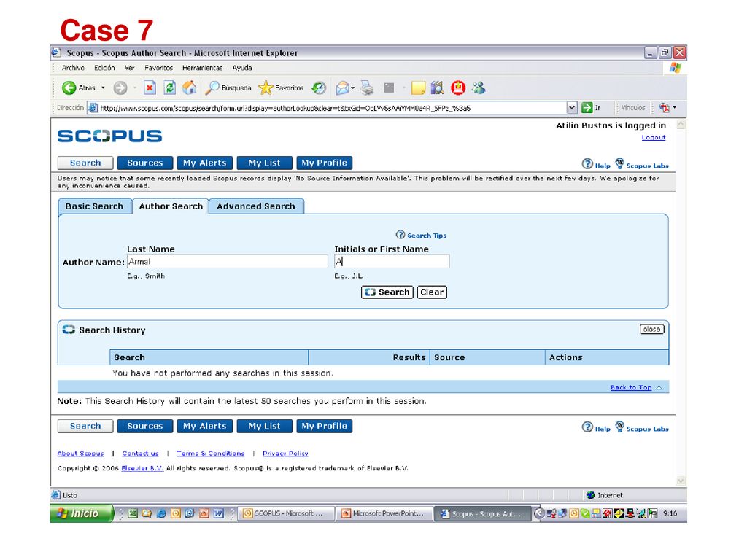Launch Excel from the quick launch bar
The width and height of the screenshot is (747, 560).
click(x=133, y=513)
